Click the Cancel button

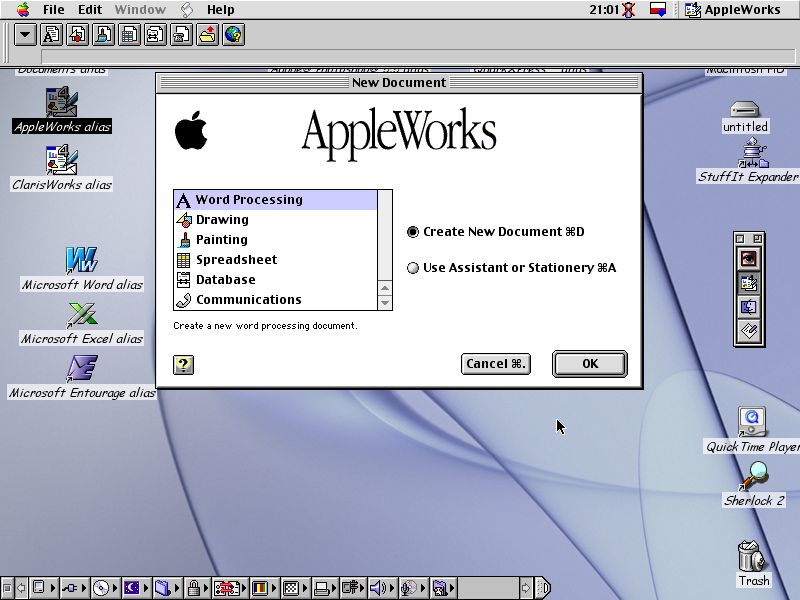click(496, 364)
